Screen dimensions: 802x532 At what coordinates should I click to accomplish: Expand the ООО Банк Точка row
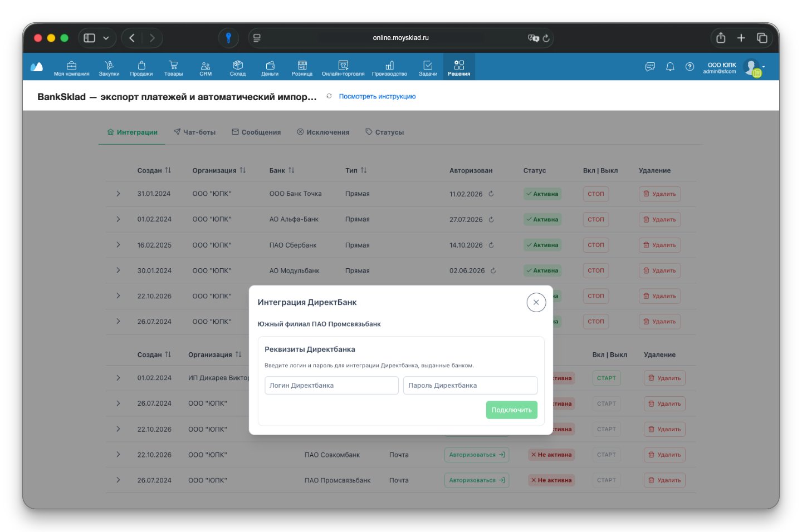pyautogui.click(x=118, y=194)
